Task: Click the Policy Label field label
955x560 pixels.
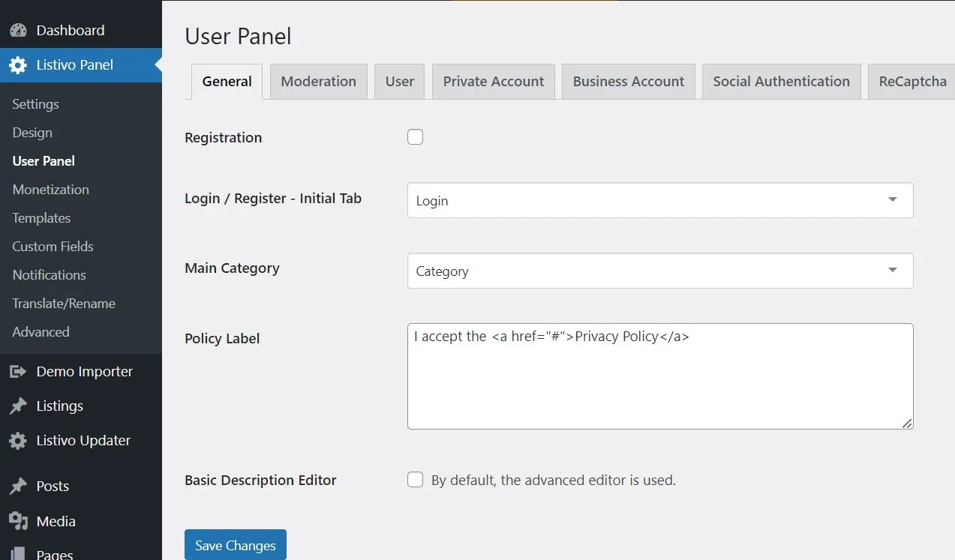Action: click(222, 339)
